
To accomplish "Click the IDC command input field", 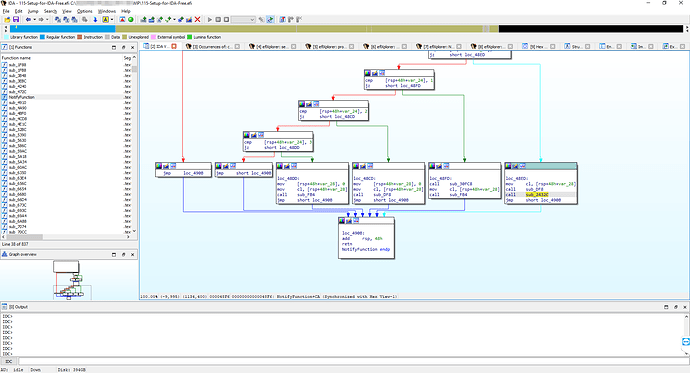I will pyautogui.click(x=353, y=362).
